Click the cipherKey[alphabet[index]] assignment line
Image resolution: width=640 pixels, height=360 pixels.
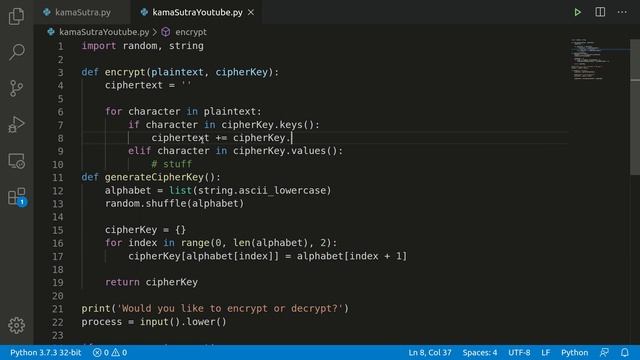click(x=267, y=256)
